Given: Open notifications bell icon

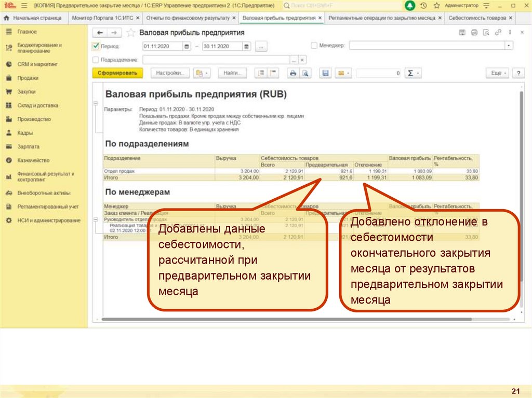Looking at the screenshot, I should click(410, 5).
